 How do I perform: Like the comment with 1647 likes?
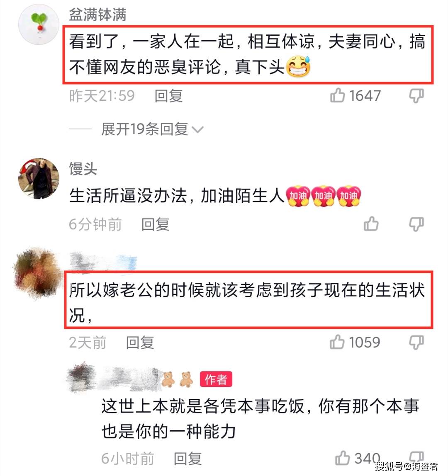337,95
